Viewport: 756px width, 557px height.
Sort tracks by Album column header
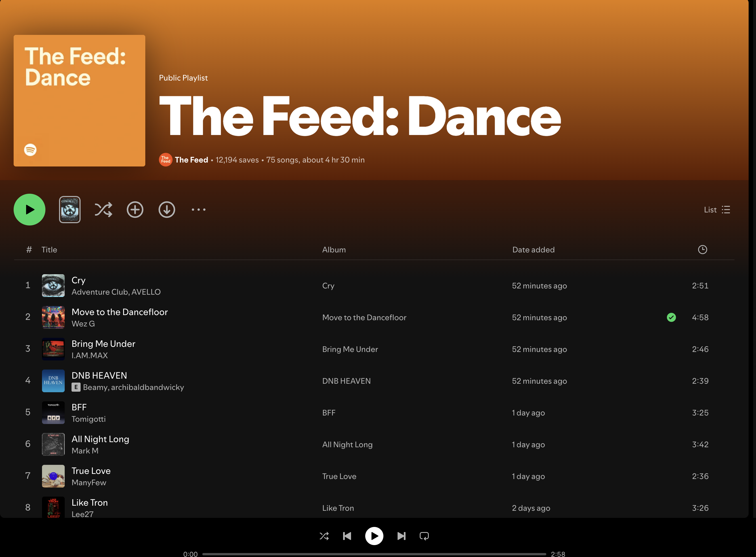click(334, 250)
